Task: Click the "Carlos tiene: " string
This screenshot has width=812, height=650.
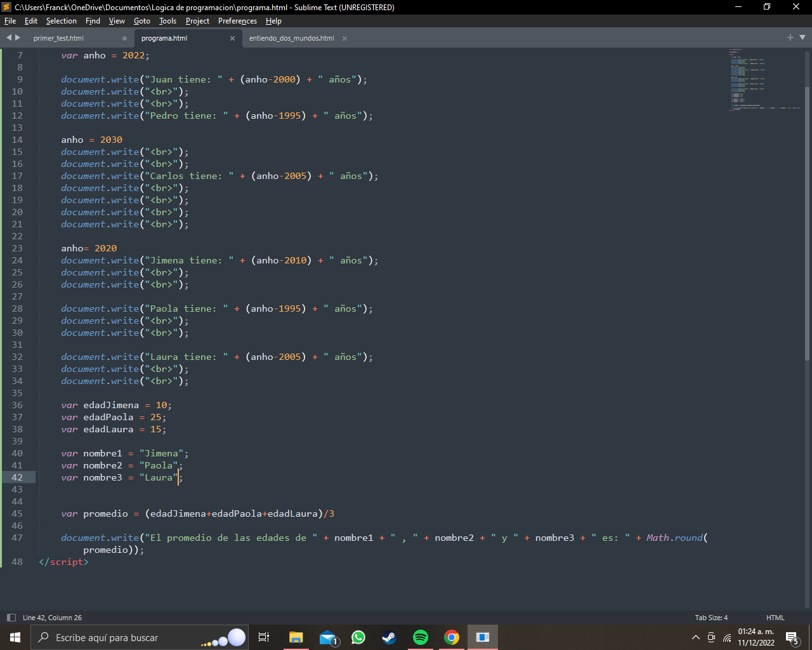Action: point(189,176)
